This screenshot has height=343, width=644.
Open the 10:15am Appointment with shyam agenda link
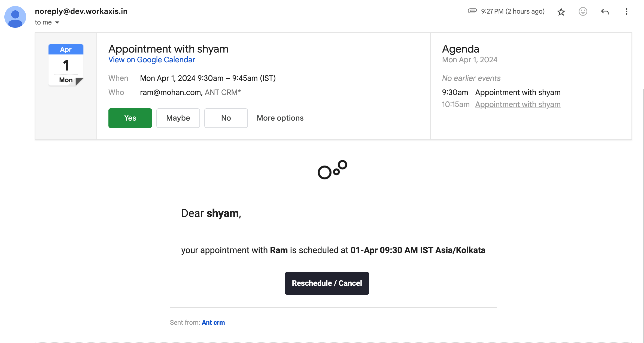coord(518,104)
